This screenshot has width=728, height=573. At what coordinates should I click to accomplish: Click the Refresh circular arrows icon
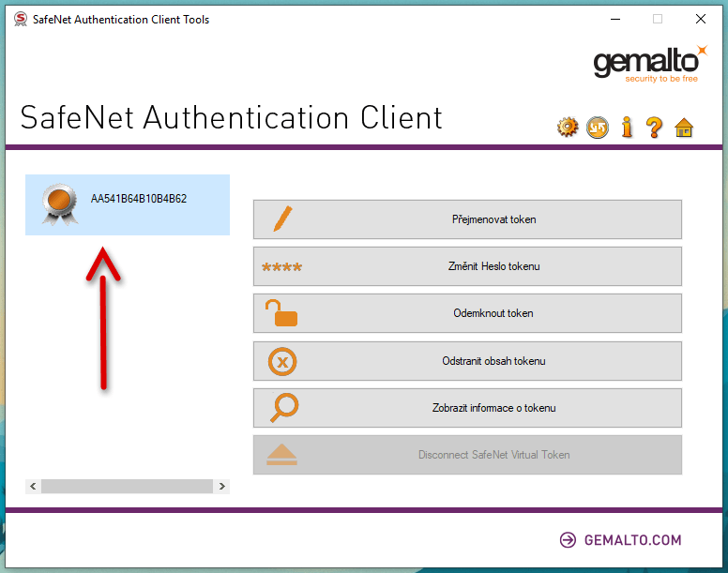click(x=597, y=128)
